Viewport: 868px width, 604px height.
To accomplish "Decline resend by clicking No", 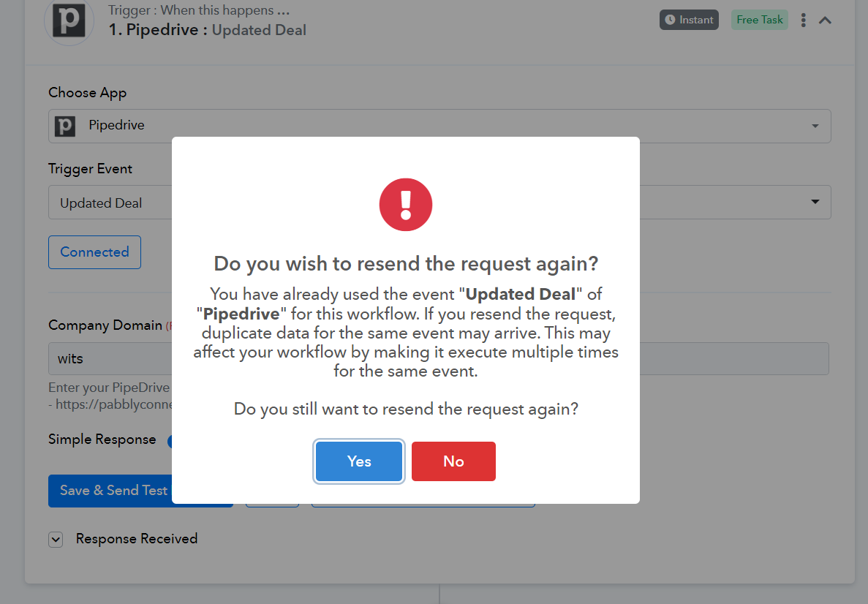I will (x=453, y=461).
